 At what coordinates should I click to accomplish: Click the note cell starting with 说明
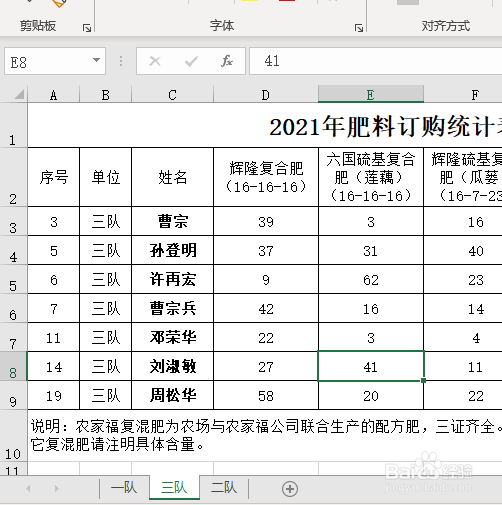(265, 436)
